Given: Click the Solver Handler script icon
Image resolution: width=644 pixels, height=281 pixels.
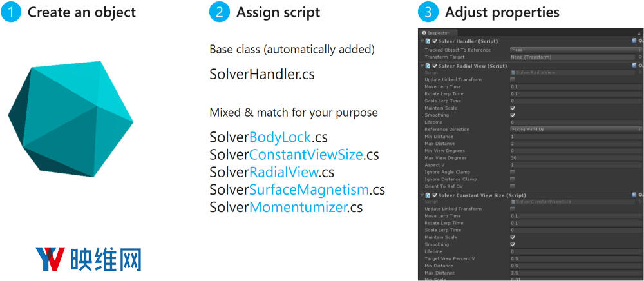Looking at the screenshot, I should point(428,41).
